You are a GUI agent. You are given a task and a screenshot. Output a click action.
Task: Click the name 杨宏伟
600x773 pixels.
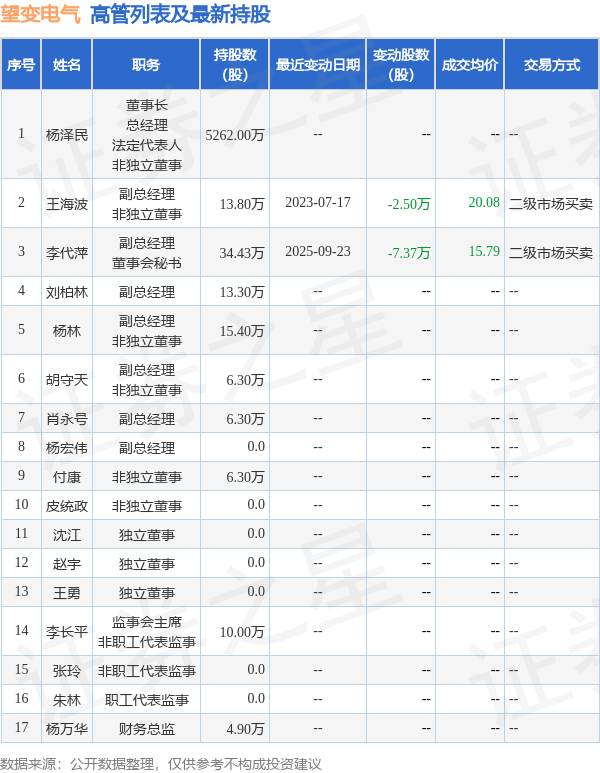pos(67,448)
